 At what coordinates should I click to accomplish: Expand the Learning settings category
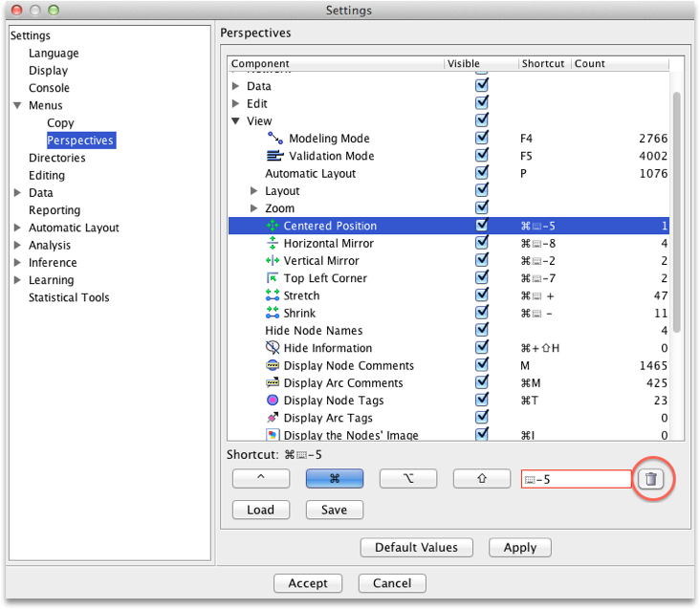click(17, 280)
